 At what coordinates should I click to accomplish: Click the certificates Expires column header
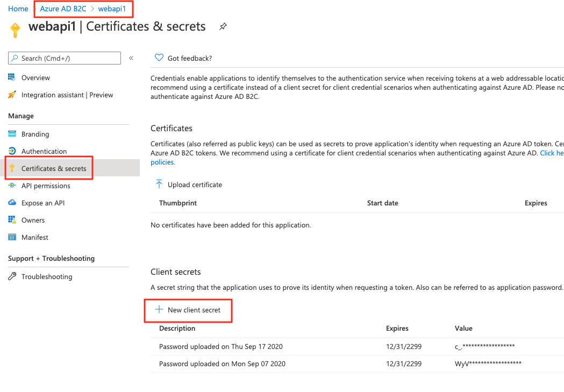[536, 203]
